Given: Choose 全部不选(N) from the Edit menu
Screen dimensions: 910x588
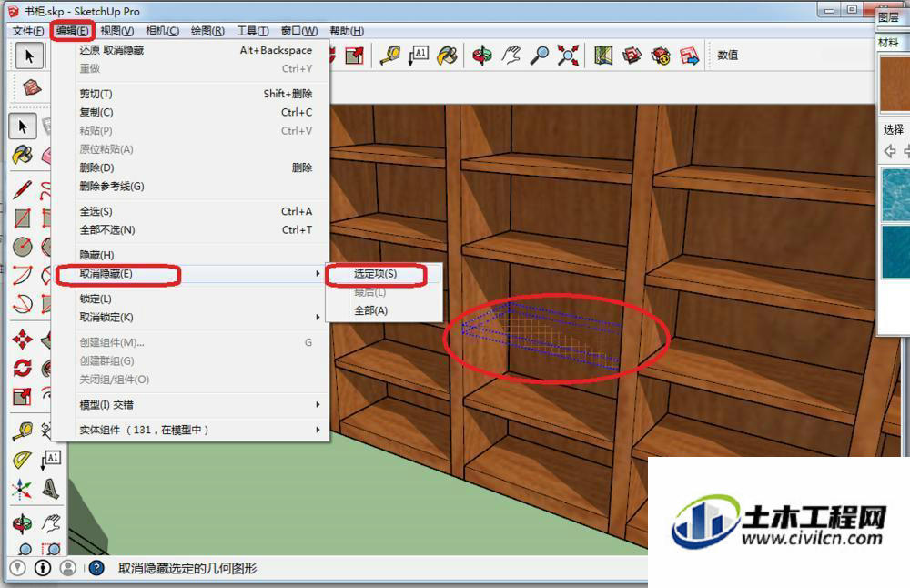Looking at the screenshot, I should pos(191,230).
